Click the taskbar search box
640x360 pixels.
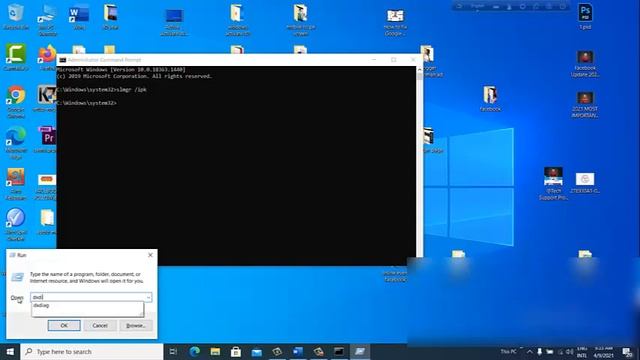coord(92,351)
